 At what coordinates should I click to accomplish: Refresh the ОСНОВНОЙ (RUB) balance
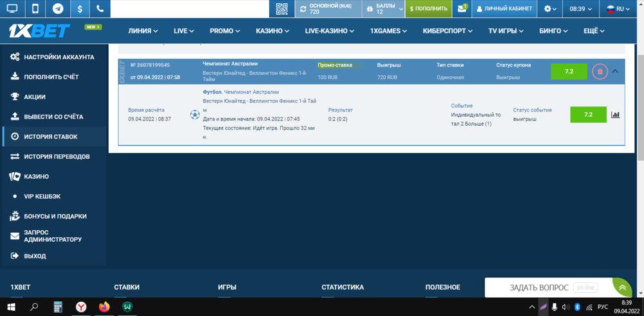click(x=303, y=8)
